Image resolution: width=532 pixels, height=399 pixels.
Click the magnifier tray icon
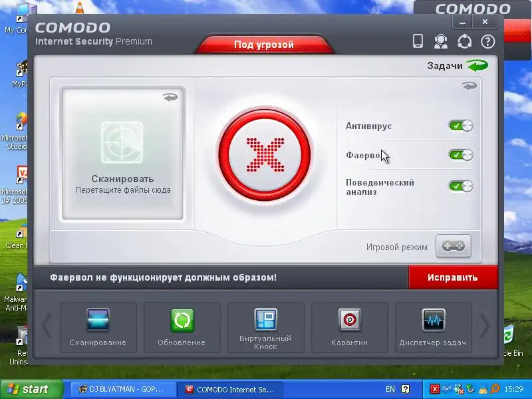pyautogui.click(x=495, y=389)
